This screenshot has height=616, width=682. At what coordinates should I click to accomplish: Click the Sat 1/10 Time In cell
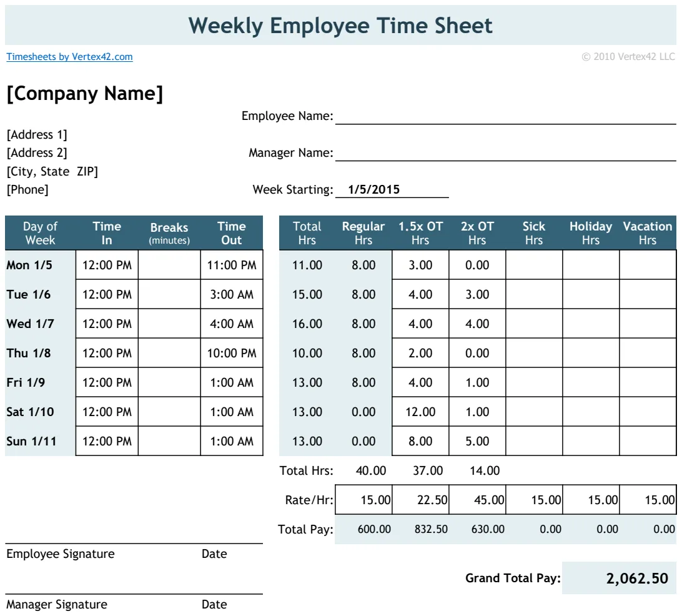[x=107, y=412]
